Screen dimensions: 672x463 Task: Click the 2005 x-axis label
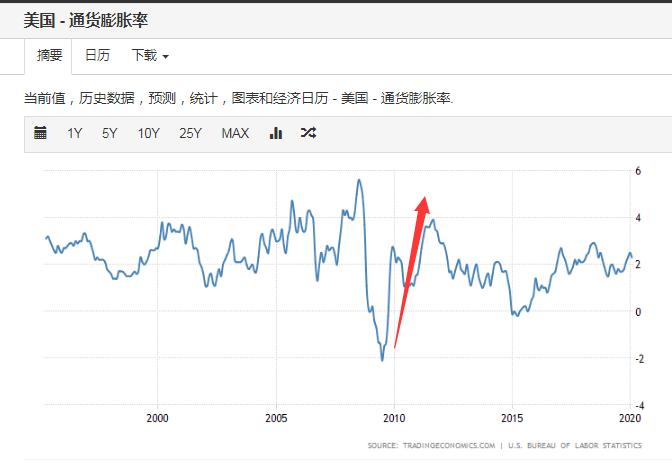[276, 418]
